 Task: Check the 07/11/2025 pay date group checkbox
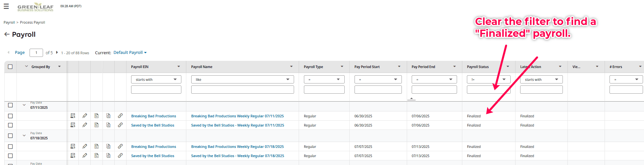pos(10,105)
